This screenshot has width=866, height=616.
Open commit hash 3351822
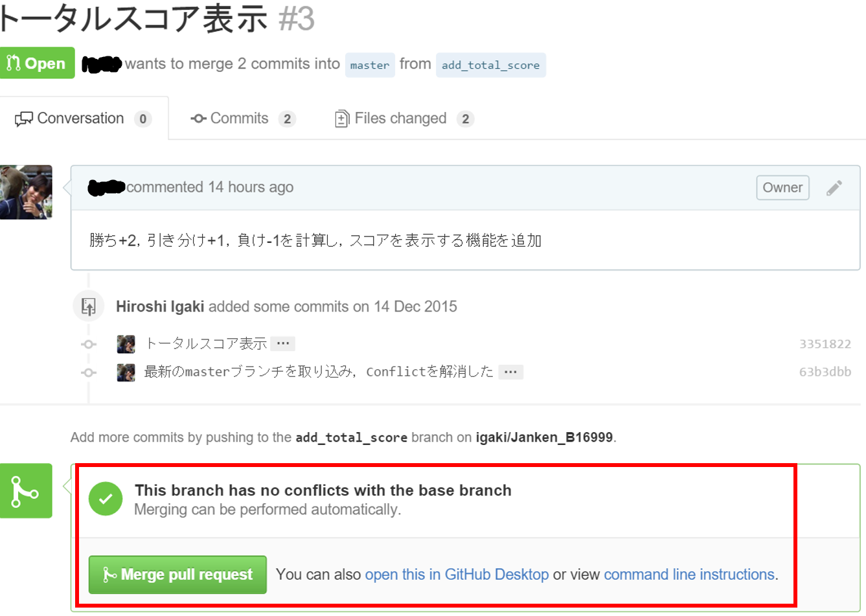point(825,344)
